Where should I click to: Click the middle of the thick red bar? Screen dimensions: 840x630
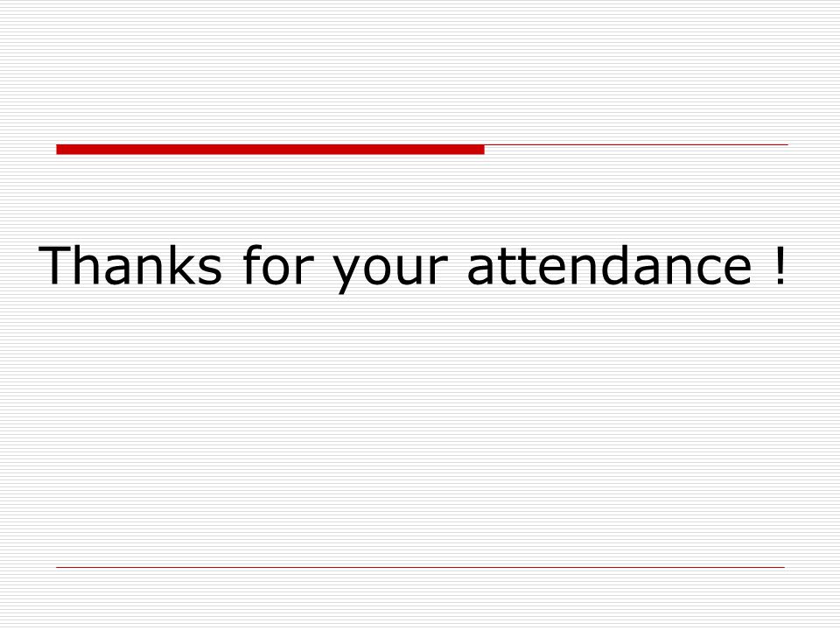270,150
